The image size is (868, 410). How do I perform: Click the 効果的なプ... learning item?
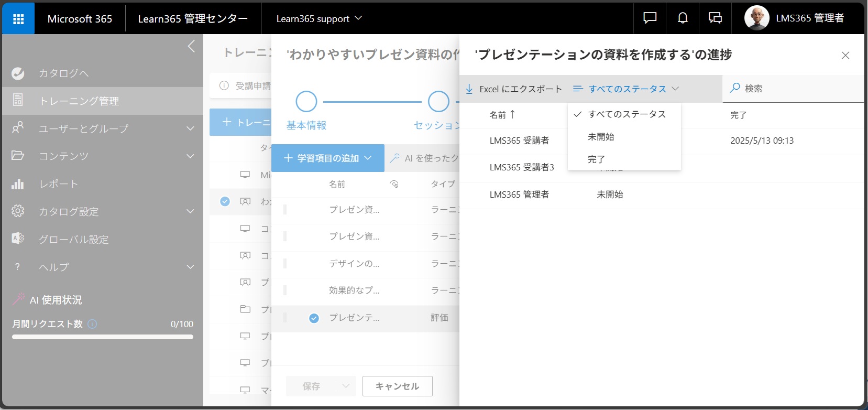coord(354,290)
